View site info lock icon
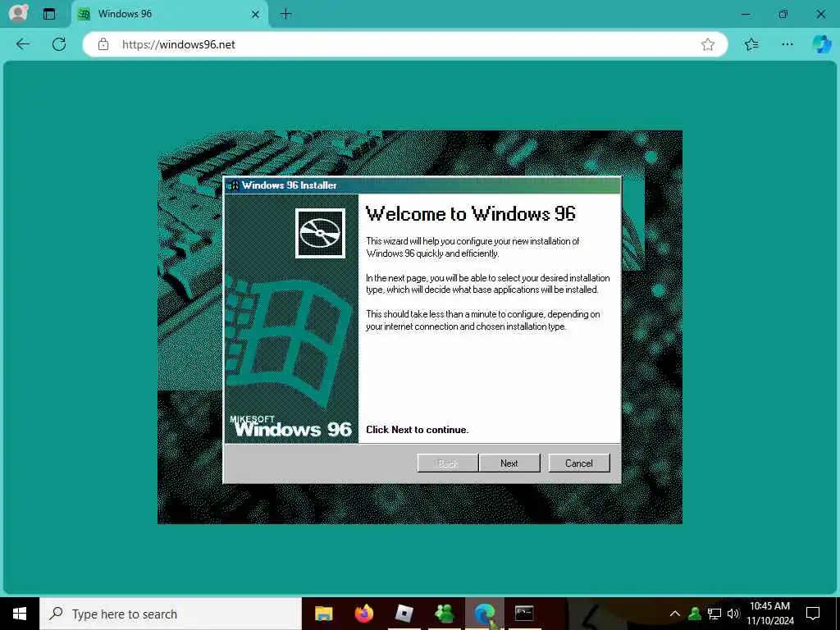The image size is (840, 630). click(x=103, y=44)
